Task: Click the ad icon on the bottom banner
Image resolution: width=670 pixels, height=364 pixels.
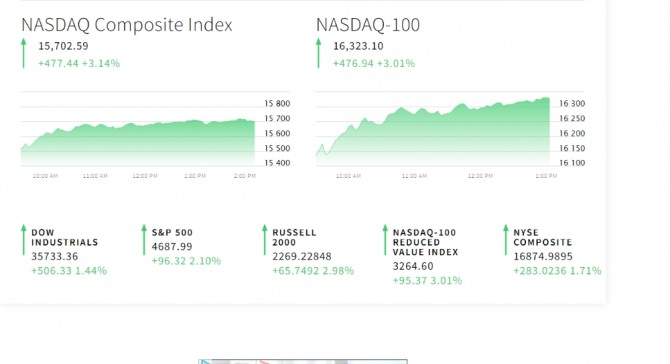Action: pyautogui.click(x=205, y=362)
